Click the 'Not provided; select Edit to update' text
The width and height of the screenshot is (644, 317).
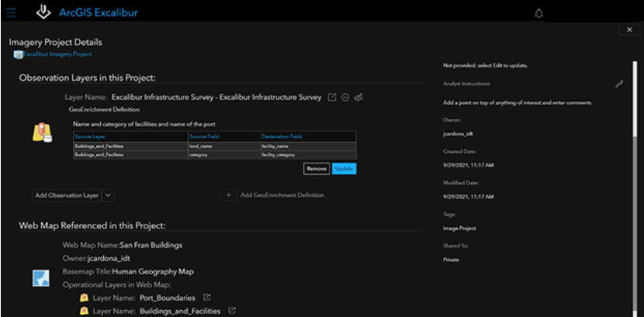coord(485,66)
